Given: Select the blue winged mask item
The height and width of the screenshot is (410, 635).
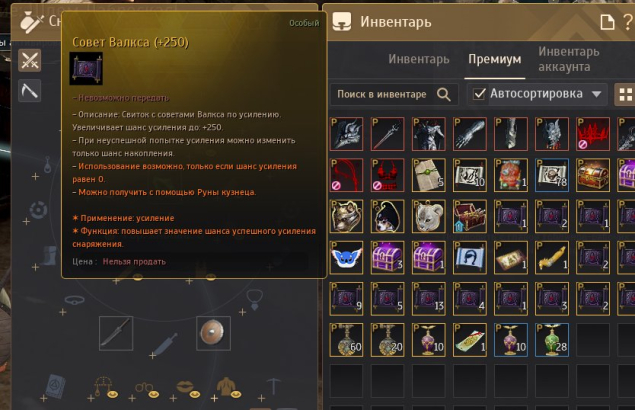Looking at the screenshot, I should [346, 258].
